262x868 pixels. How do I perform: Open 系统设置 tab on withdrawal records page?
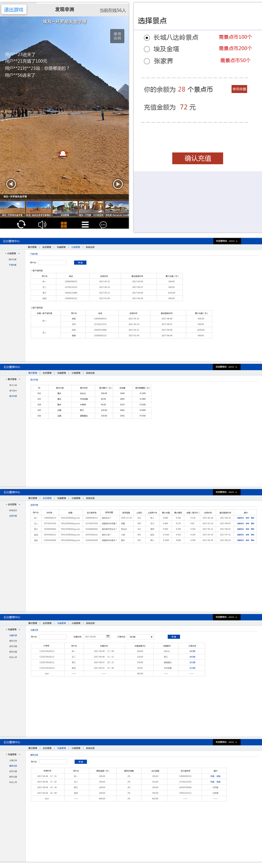(x=90, y=748)
